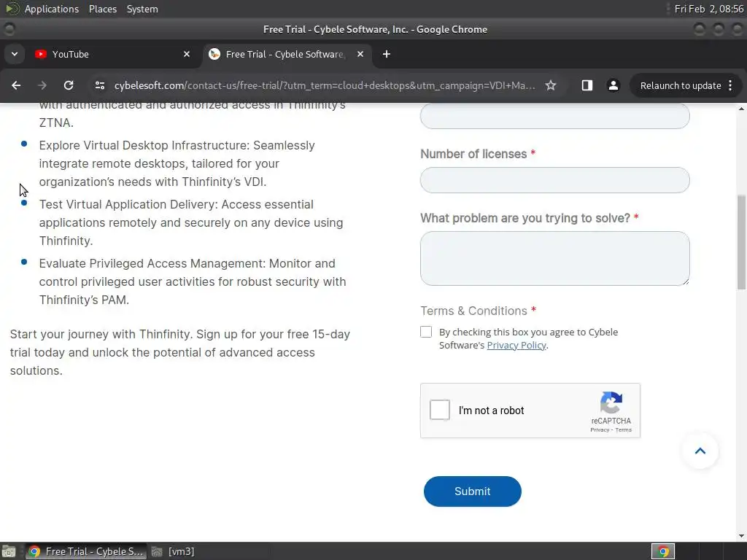Screen dimensions: 747x560
Task: Open Chrome profile avatar icon
Action: coord(613,85)
